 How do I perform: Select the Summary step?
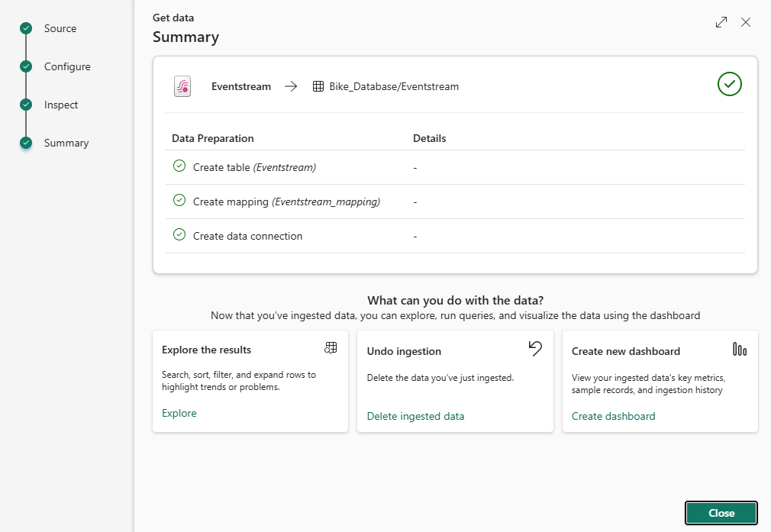point(66,143)
